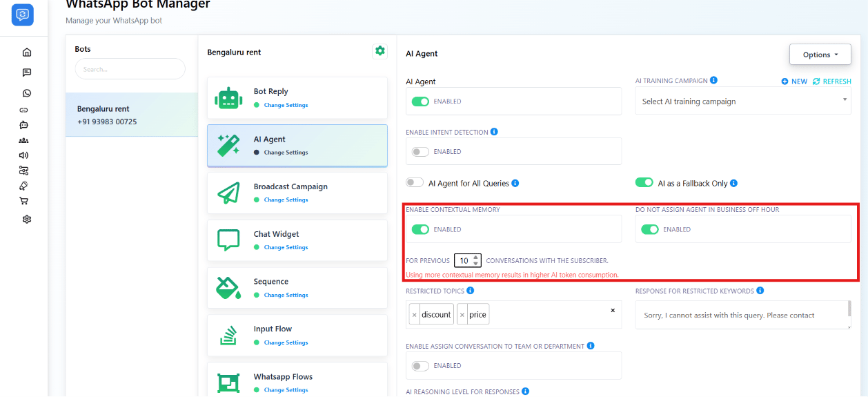Screen dimensions: 868x397
Task: Open the Bot Reply settings card
Action: (x=297, y=98)
